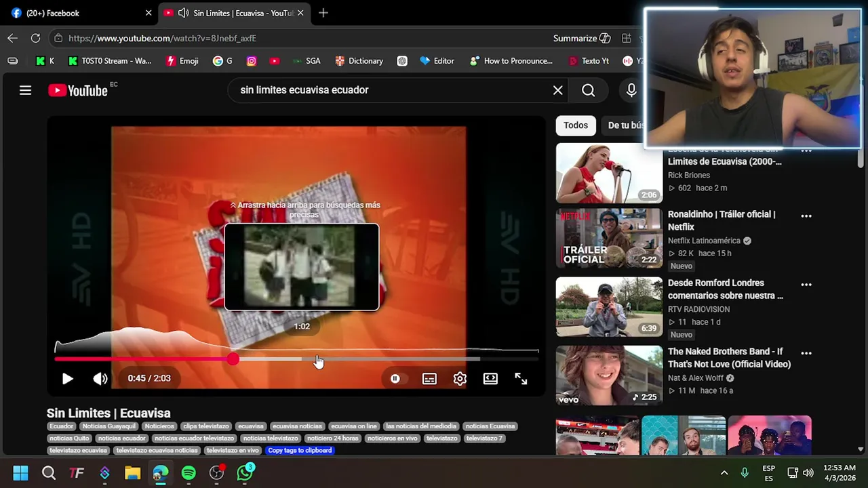868x488 pixels.
Task: Open the SGA bookmark
Action: click(306, 61)
